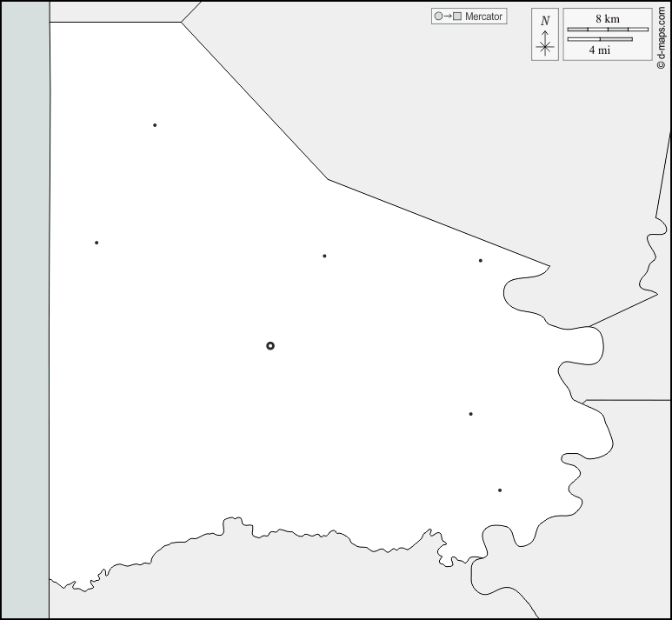Select the southernmost city dot
Screen dimensions: 672x620
pyautogui.click(x=500, y=490)
